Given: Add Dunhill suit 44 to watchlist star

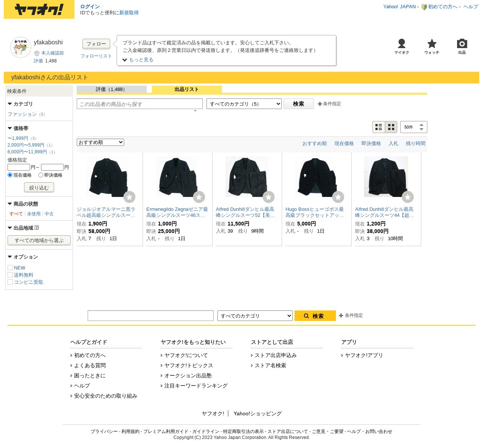Looking at the screenshot, I should tap(408, 197).
